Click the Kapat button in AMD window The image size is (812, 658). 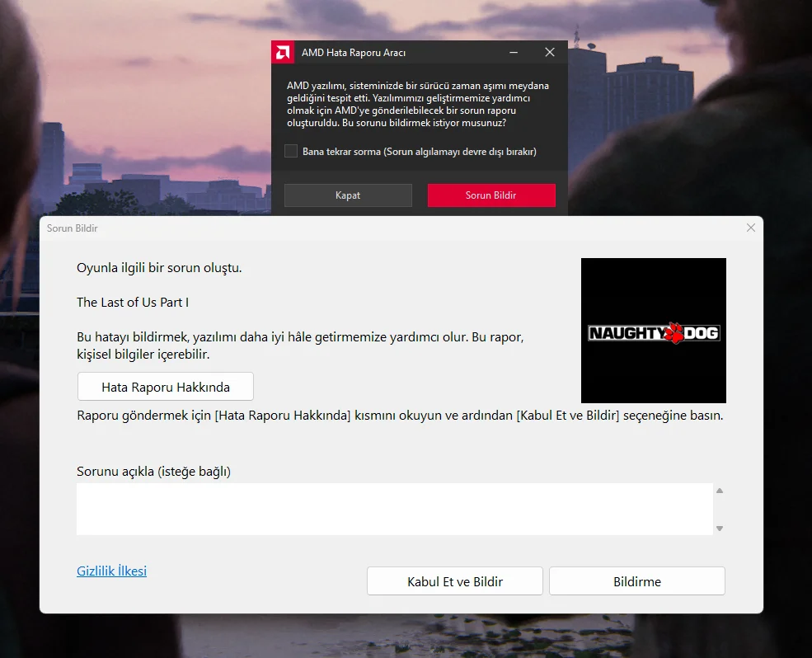click(x=348, y=195)
